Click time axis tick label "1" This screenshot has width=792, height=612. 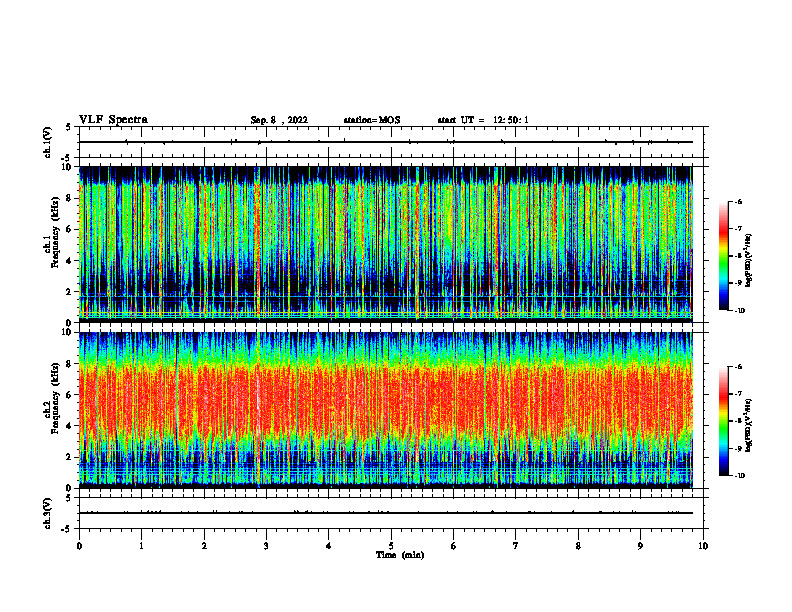[142, 546]
